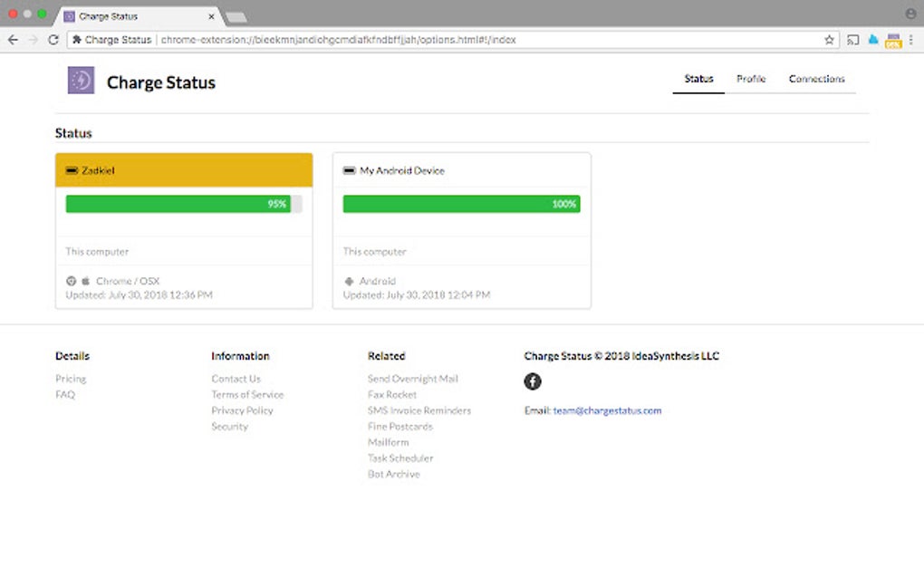The width and height of the screenshot is (924, 578).
Task: Click the bookmark star in the address bar
Action: tap(827, 40)
